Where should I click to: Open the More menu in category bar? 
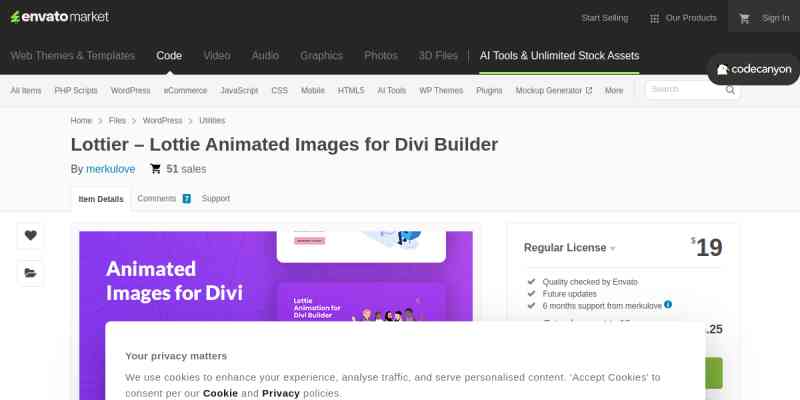(x=614, y=90)
